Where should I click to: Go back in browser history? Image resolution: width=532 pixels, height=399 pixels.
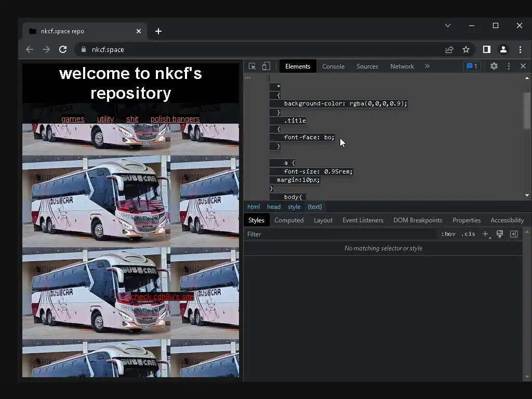[x=30, y=49]
